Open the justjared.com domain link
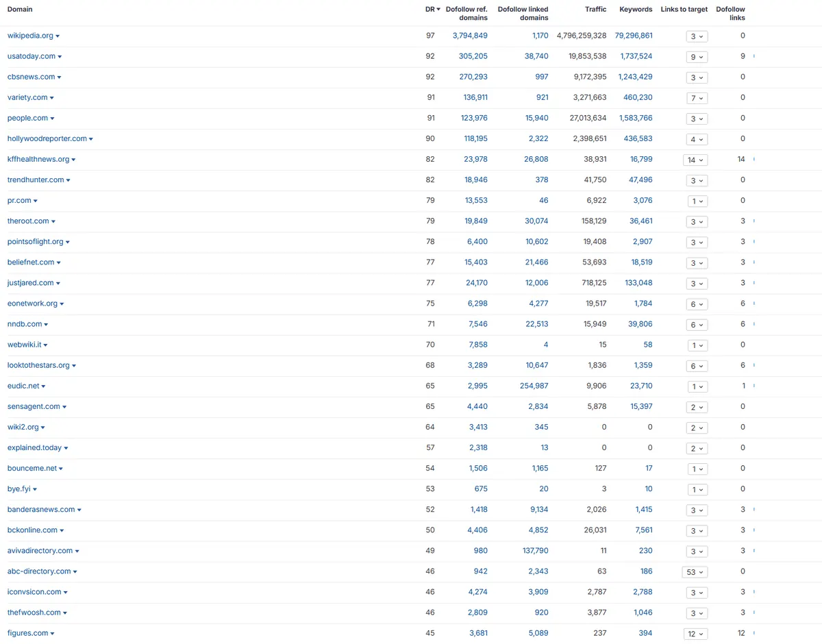The height and width of the screenshot is (644, 822). pyautogui.click(x=31, y=283)
